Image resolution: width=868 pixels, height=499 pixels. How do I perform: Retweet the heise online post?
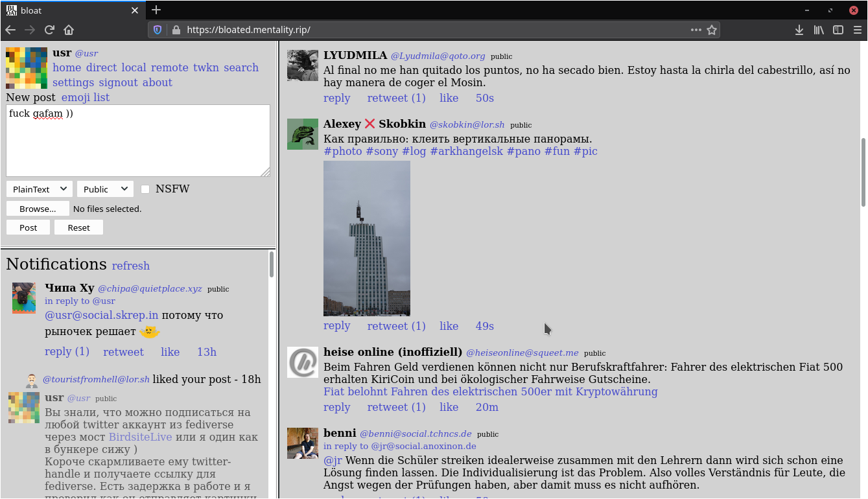(397, 407)
